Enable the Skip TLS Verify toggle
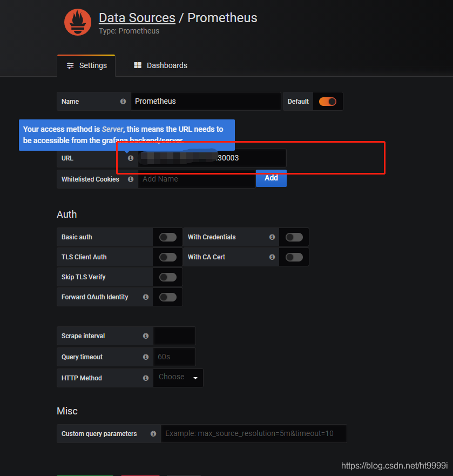 click(x=168, y=277)
